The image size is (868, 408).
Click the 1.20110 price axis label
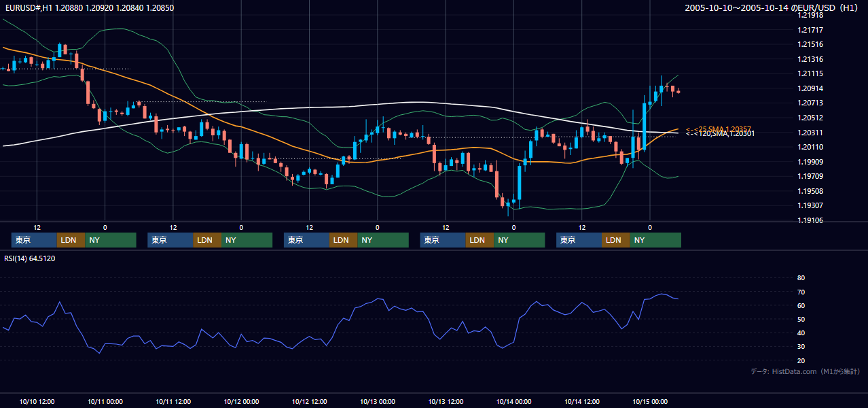(x=811, y=147)
